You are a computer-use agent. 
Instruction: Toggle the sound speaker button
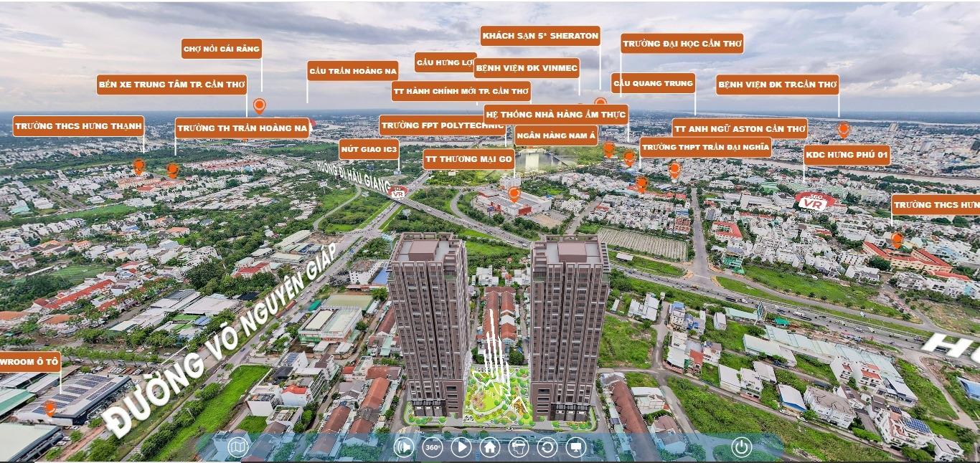pyautogui.click(x=404, y=447)
